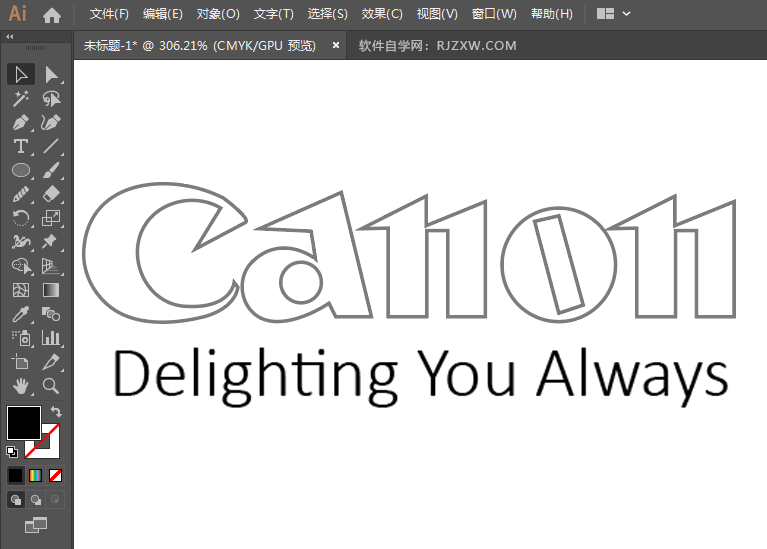
Task: Select the Type tool
Action: pyautogui.click(x=21, y=146)
